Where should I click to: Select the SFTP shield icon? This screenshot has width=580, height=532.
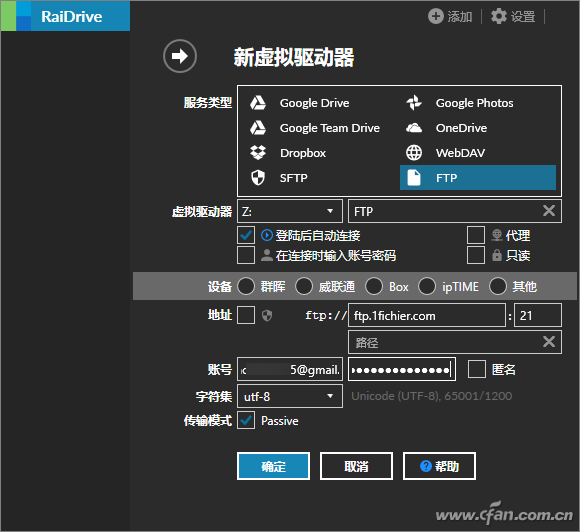[x=258, y=178]
